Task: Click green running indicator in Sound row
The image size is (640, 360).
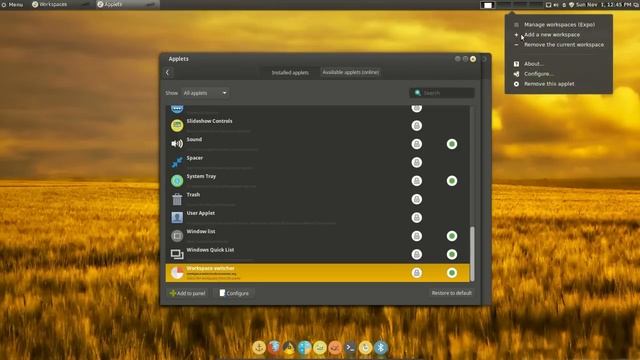Action: click(x=452, y=144)
